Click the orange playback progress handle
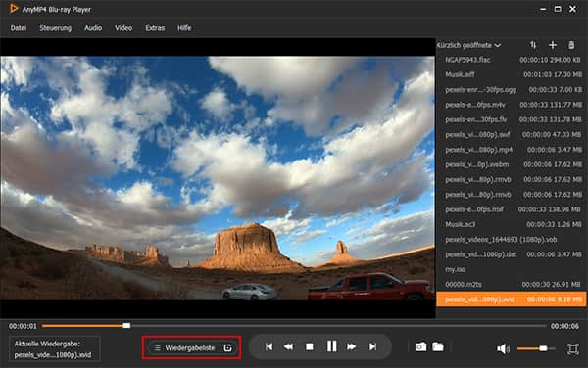588x368 pixels. 126,326
